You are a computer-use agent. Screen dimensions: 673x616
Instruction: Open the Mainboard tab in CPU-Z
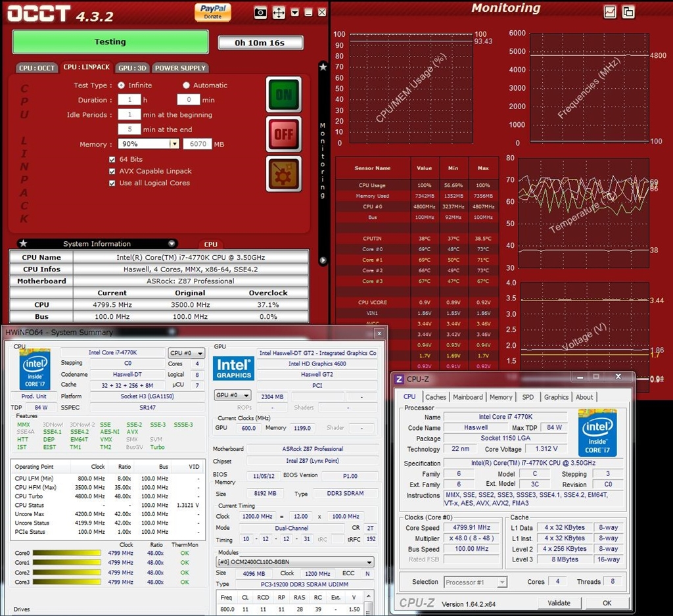(468, 397)
